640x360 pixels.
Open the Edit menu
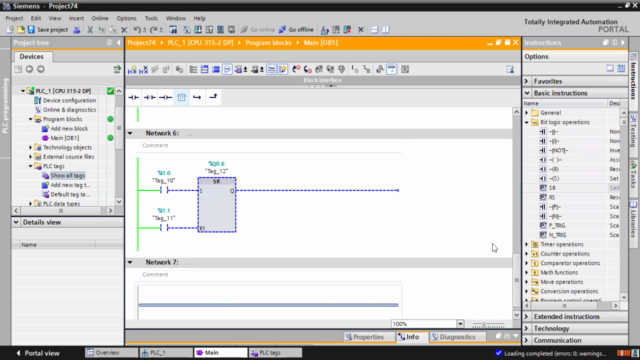(36, 18)
